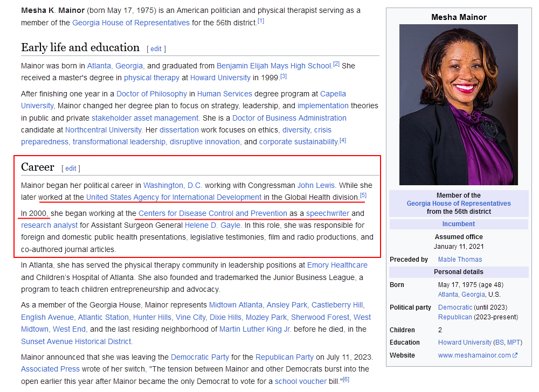Click the Mesha Mainor portrait photo
This screenshot has width=539, height=392.
point(458,104)
